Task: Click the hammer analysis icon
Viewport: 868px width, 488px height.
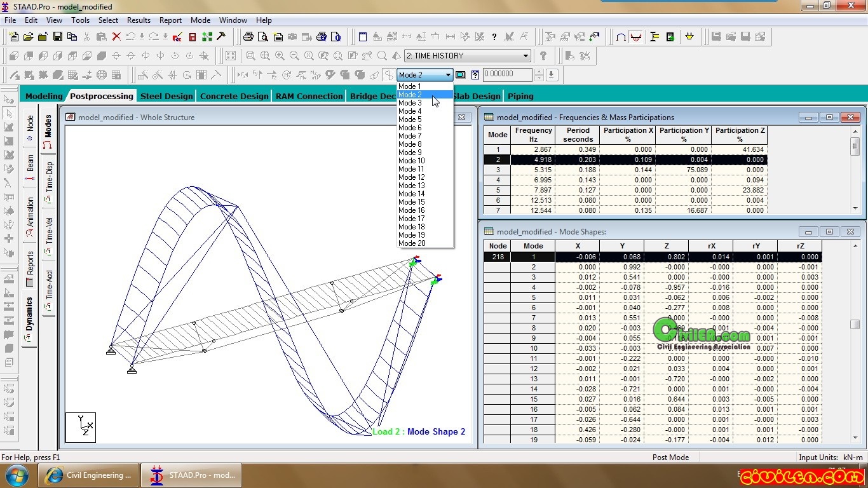Action: (220, 36)
